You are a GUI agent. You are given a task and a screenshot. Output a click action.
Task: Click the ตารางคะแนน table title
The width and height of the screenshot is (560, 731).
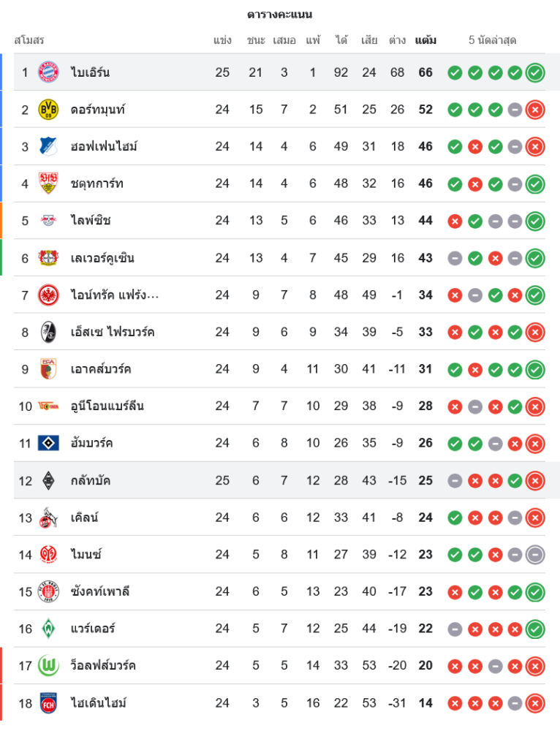280,14
